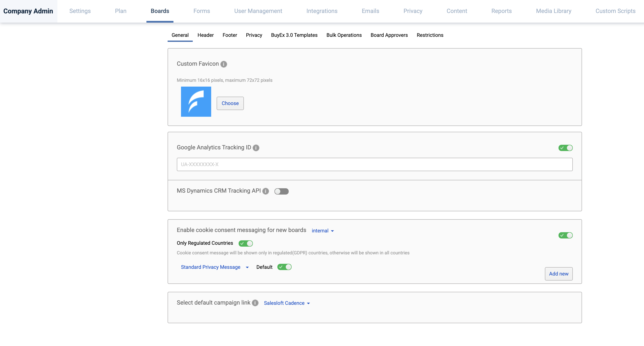Click the blue favicon preview image

196,102
